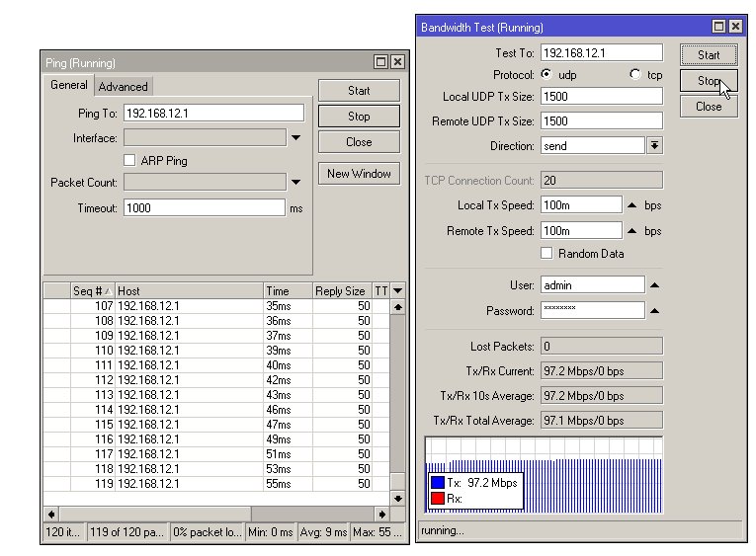Switch to the Advanced tab in Ping
756x556 pixels.
[x=123, y=86]
